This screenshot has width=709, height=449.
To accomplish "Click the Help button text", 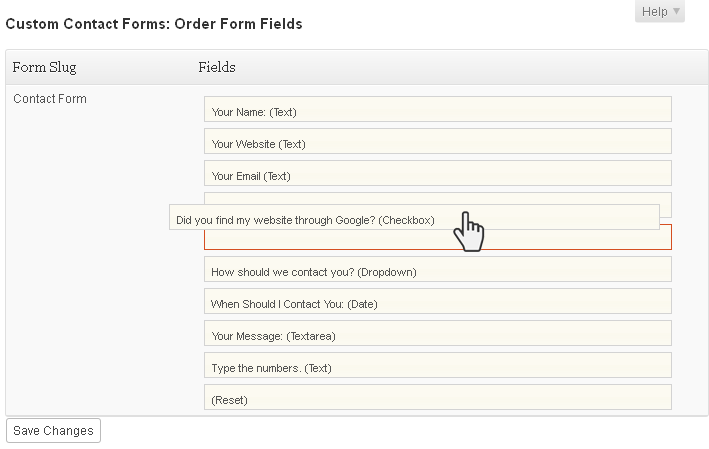I will tap(654, 11).
